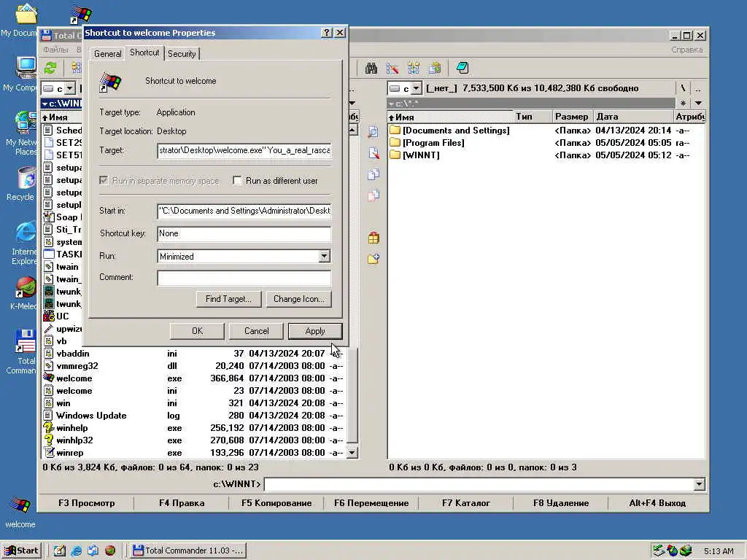Screen dimensions: 747x560
Task: Click the F8 Удаление button
Action: tap(561, 503)
